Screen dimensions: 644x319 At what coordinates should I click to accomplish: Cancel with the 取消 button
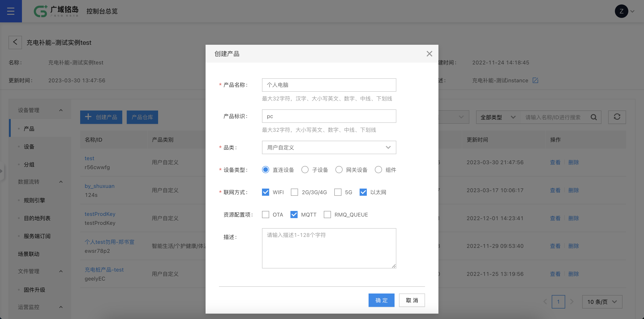click(x=412, y=300)
